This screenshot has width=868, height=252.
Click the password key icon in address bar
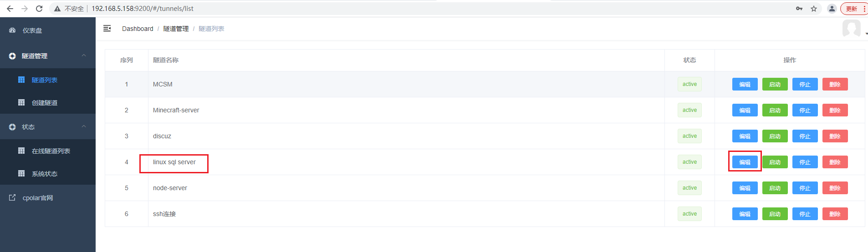pyautogui.click(x=799, y=9)
